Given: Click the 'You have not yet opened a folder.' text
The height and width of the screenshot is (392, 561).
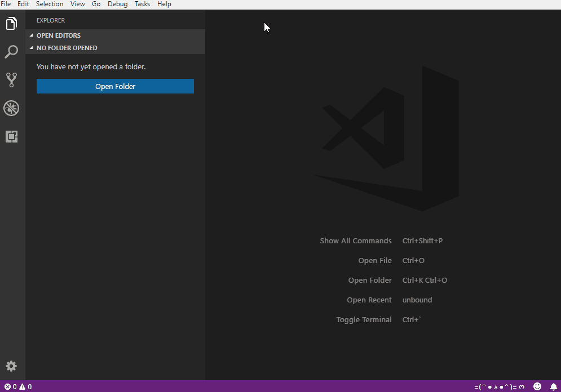Looking at the screenshot, I should [91, 67].
